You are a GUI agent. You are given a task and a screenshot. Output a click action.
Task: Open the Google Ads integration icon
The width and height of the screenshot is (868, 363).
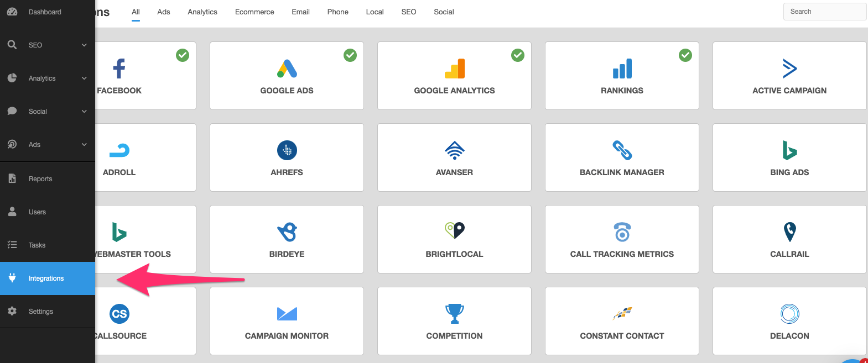click(x=287, y=69)
